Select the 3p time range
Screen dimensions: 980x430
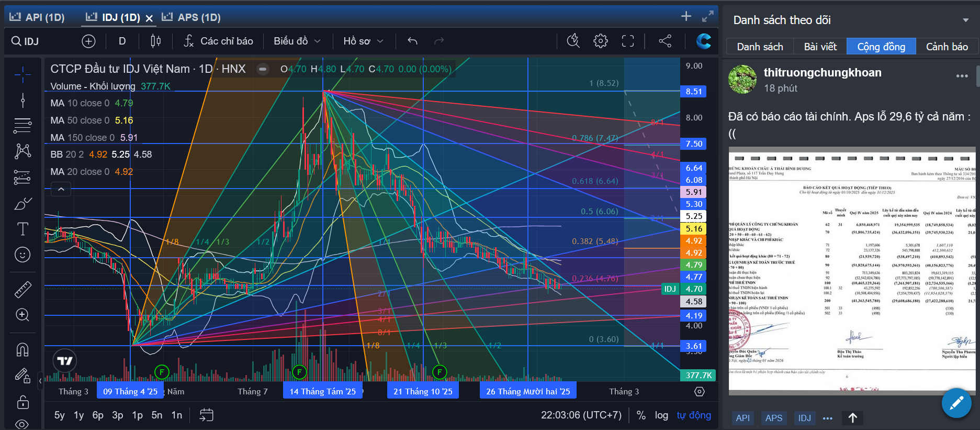[x=118, y=415]
